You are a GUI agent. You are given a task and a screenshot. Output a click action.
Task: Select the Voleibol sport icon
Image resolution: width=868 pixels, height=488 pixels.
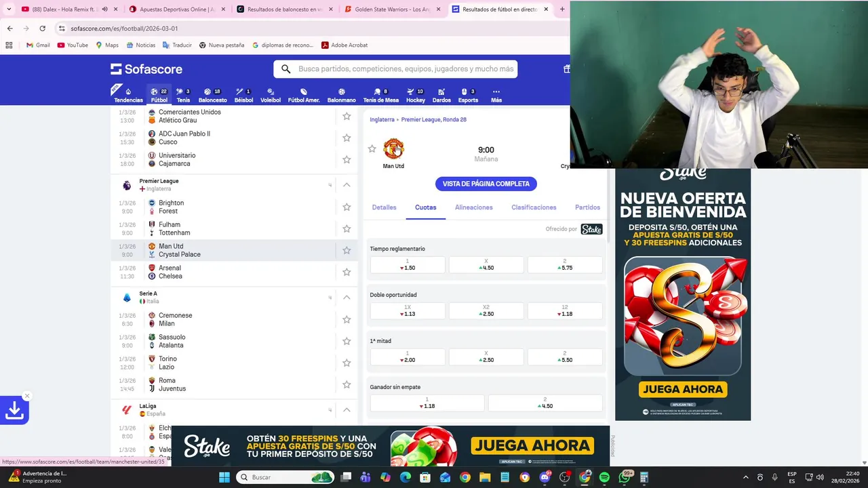tap(271, 95)
